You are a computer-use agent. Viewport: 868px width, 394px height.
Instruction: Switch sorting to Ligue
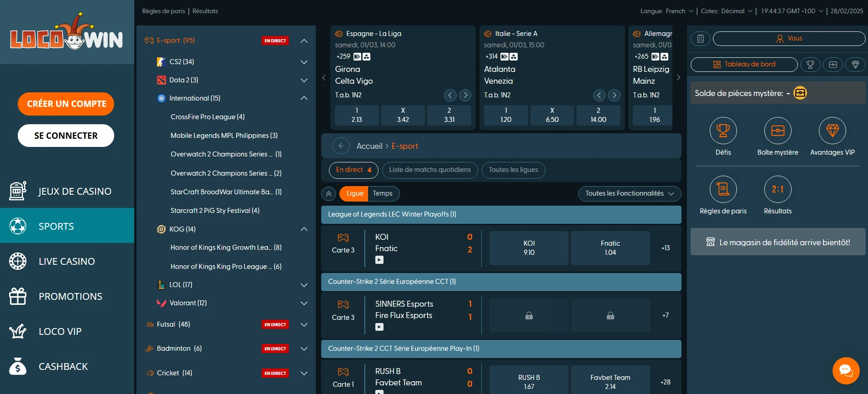pyautogui.click(x=354, y=194)
